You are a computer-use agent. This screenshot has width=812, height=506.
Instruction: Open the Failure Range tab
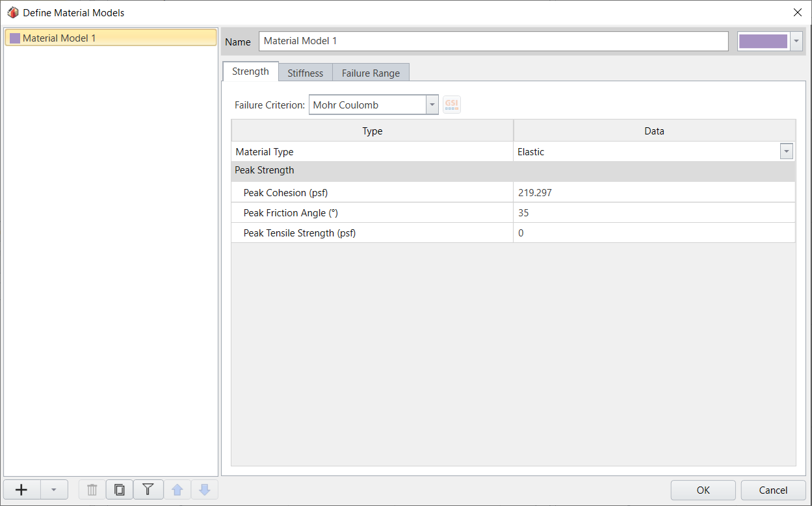(x=371, y=73)
